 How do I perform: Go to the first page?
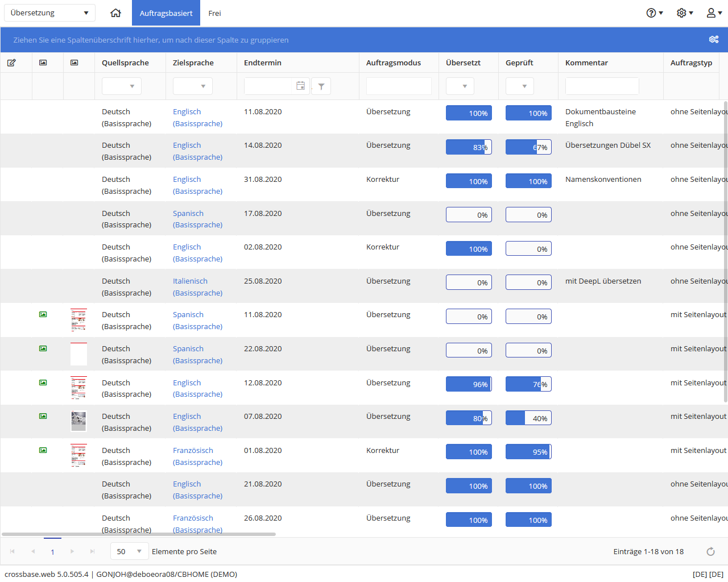(13, 551)
